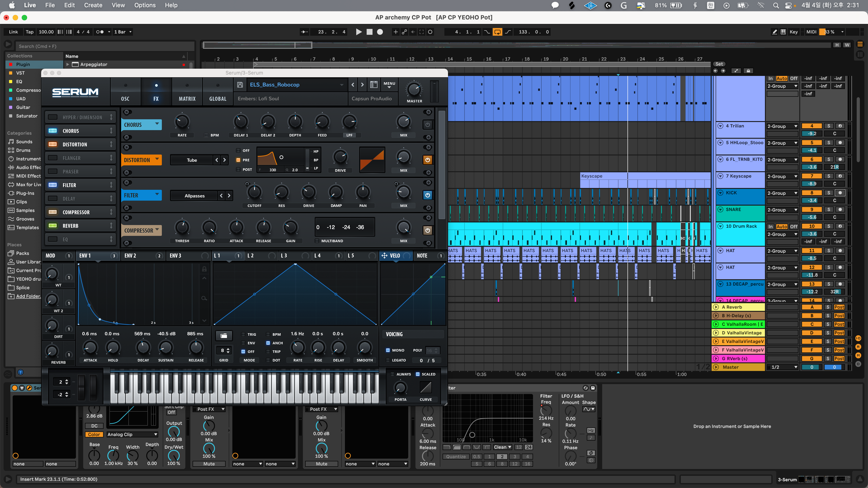Open the 1 Bar quantization dropdown
Viewport: 868px width, 488px height.
[123, 32]
